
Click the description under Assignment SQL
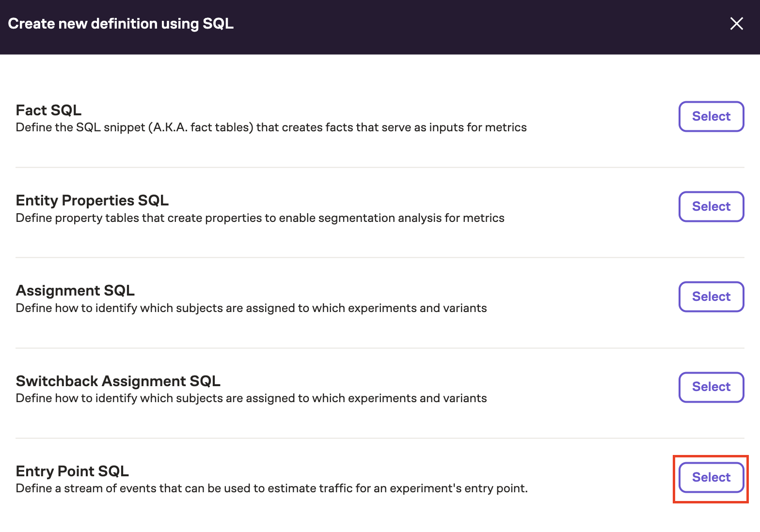(x=251, y=308)
